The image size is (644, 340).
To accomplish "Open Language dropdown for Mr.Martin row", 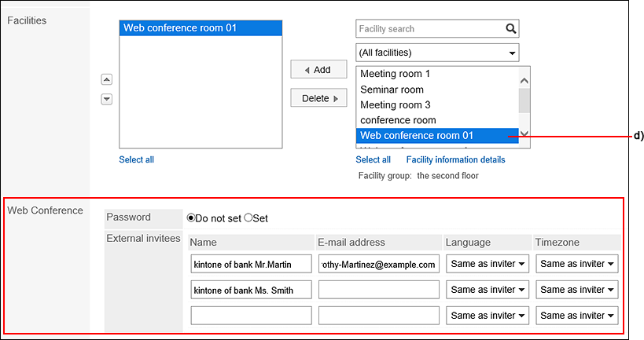I will (487, 264).
